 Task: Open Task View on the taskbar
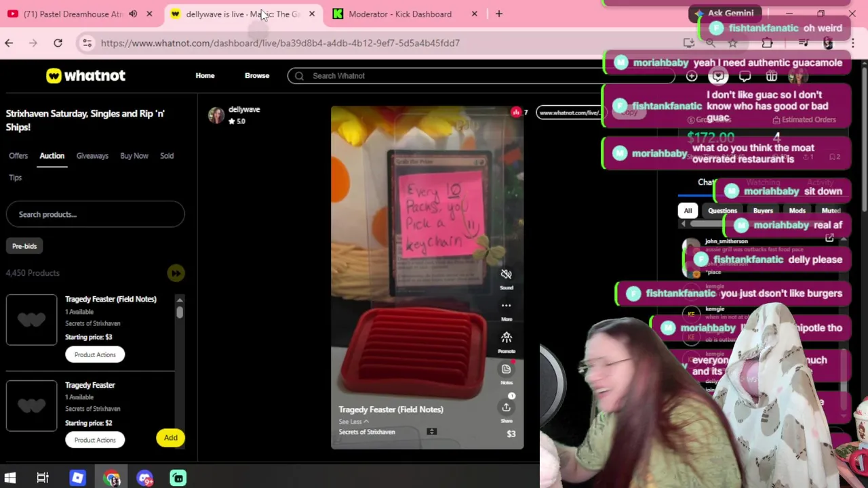pyautogui.click(x=43, y=478)
